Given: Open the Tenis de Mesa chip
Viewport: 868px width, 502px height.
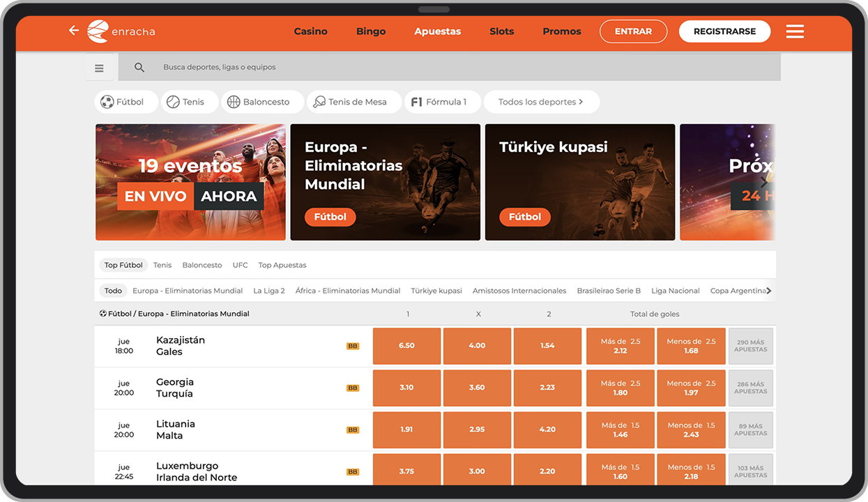Looking at the screenshot, I should coord(354,102).
